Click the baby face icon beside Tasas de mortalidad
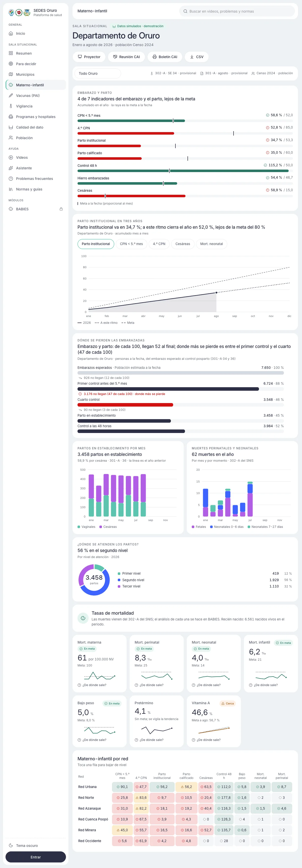Image resolution: width=302 pixels, height=868 pixels. [83, 618]
